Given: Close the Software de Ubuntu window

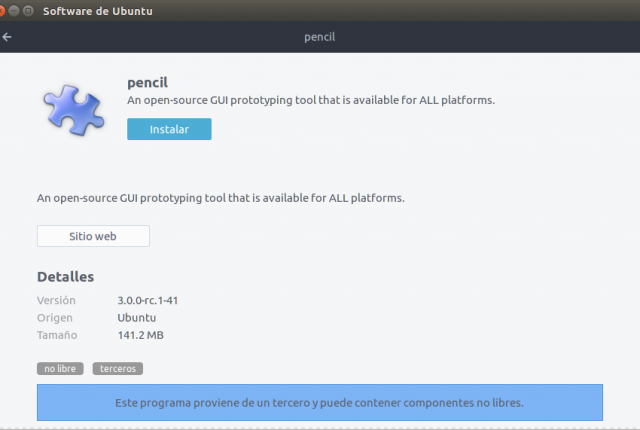Looking at the screenshot, I should point(1,11).
